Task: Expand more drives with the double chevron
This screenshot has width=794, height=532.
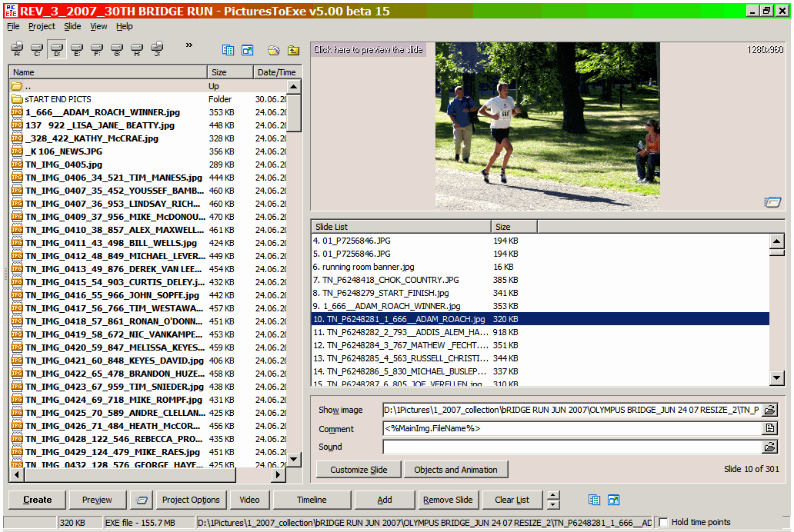Action: coord(188,46)
